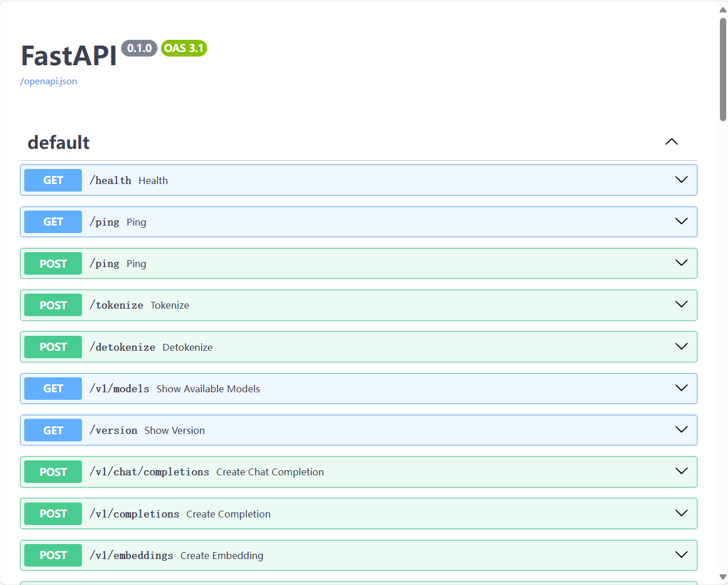The width and height of the screenshot is (728, 585).
Task: Click the Show Version description
Action: [175, 430]
